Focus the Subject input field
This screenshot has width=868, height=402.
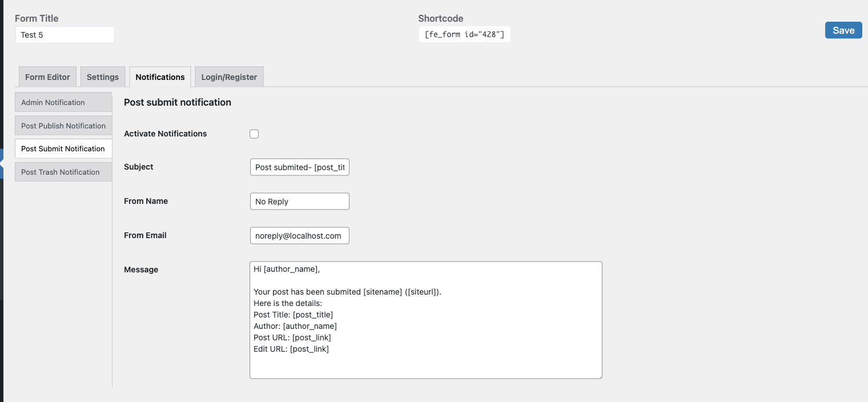tap(300, 167)
